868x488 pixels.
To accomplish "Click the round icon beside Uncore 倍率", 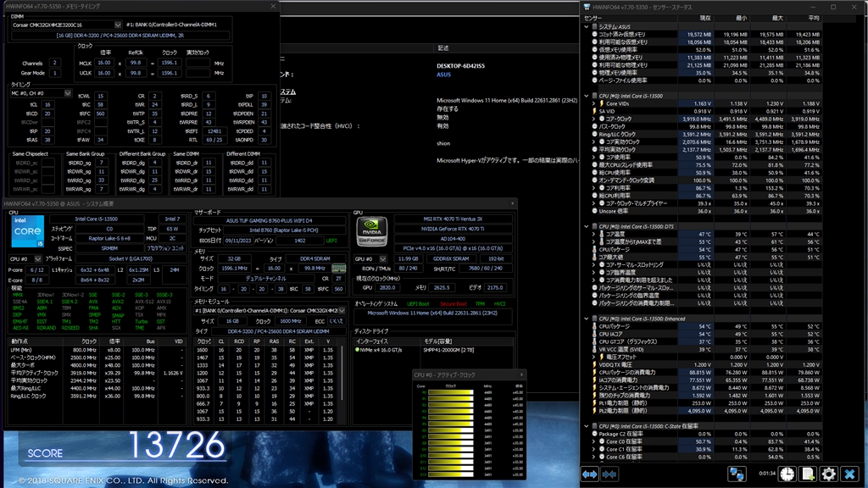I will pos(595,211).
